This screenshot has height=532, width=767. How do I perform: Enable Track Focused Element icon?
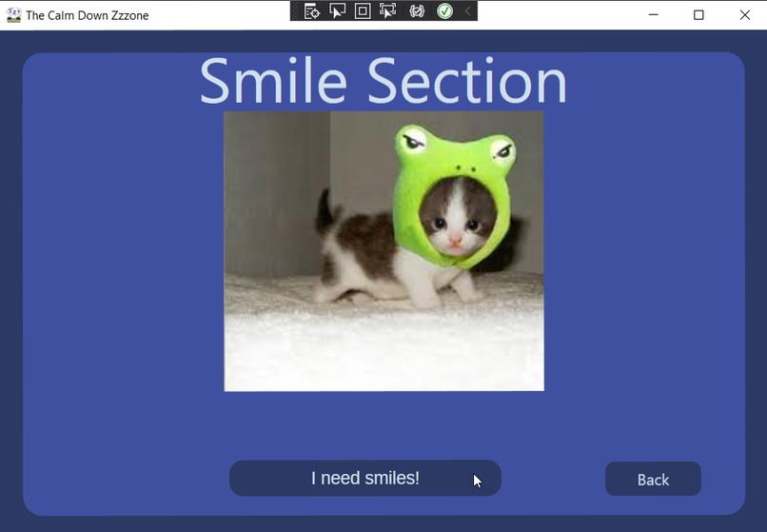point(388,10)
